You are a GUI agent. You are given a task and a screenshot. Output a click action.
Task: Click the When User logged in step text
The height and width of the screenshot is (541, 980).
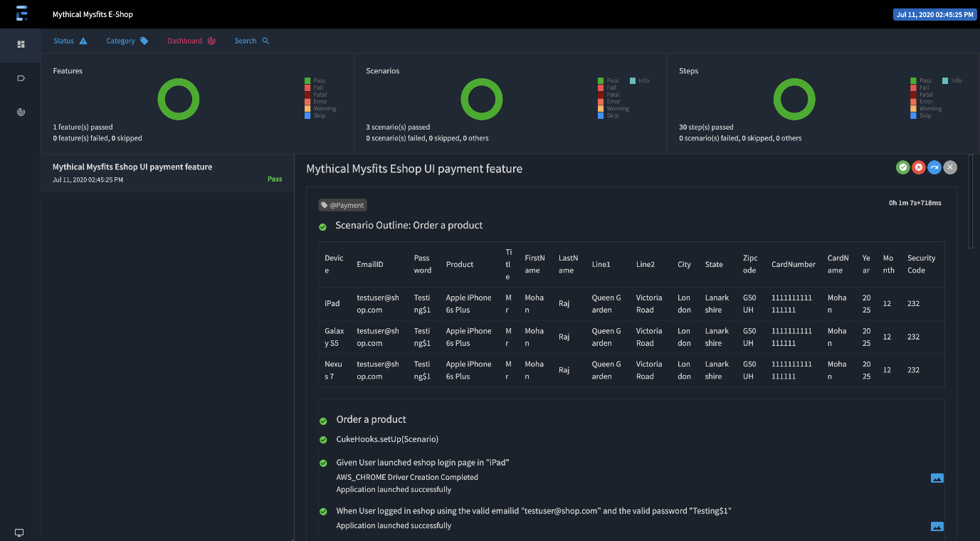[534, 511]
